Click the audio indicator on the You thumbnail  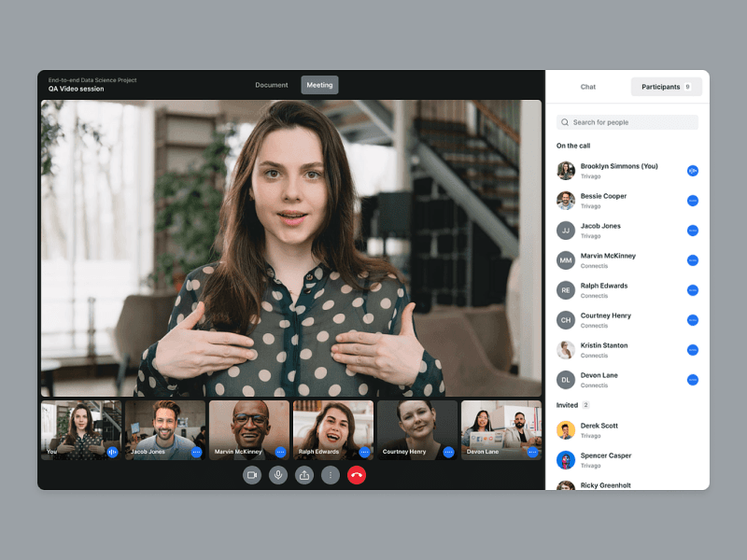pos(112,452)
